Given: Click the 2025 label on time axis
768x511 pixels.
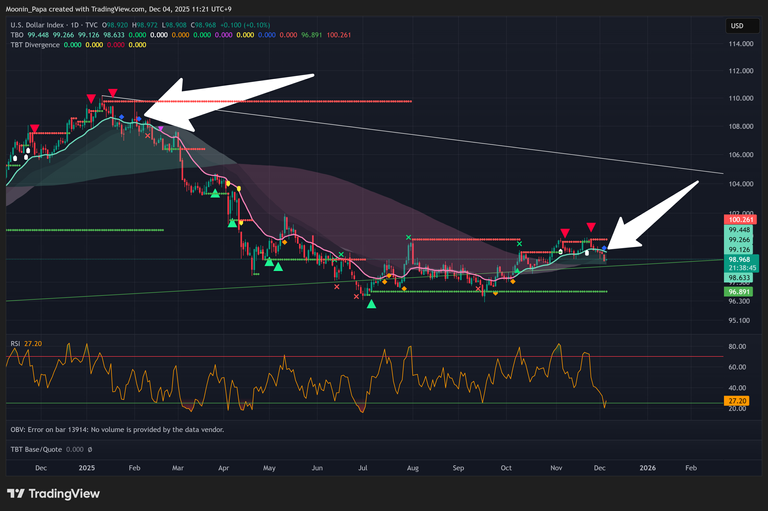Looking at the screenshot, I should pyautogui.click(x=85, y=467).
